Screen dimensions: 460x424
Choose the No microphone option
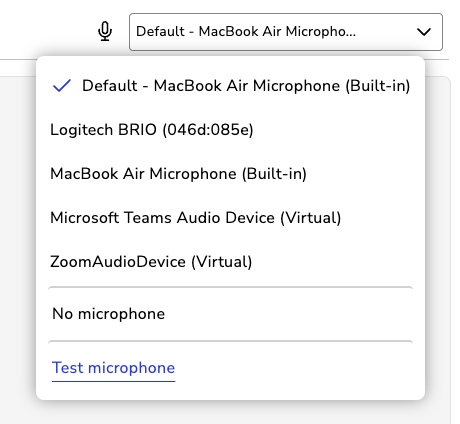[x=231, y=314]
